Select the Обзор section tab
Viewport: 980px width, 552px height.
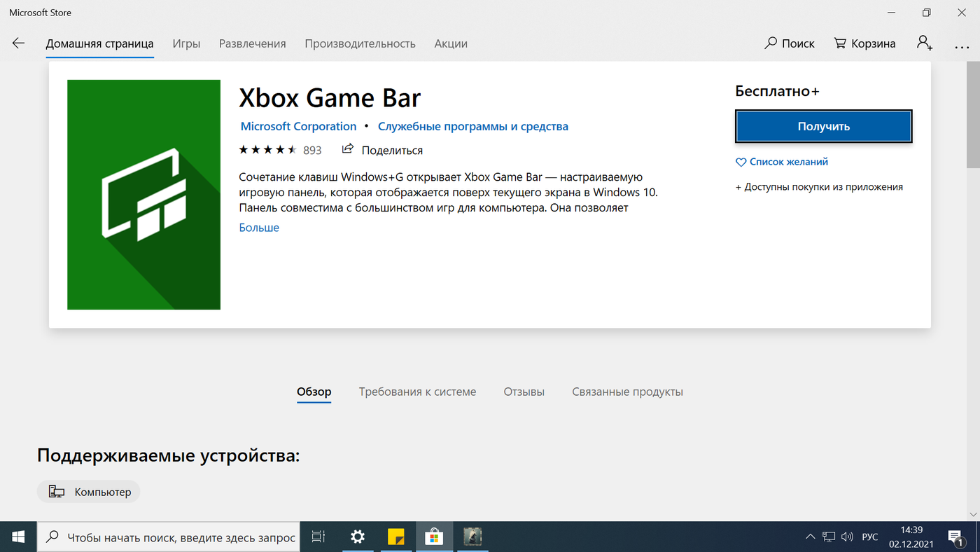pos(314,392)
